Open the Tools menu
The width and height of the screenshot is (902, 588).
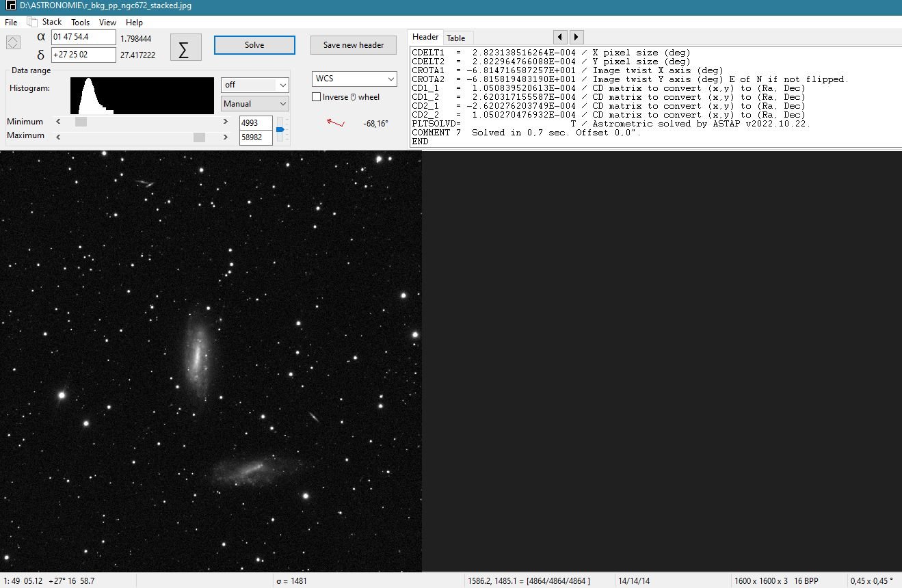[x=80, y=23]
